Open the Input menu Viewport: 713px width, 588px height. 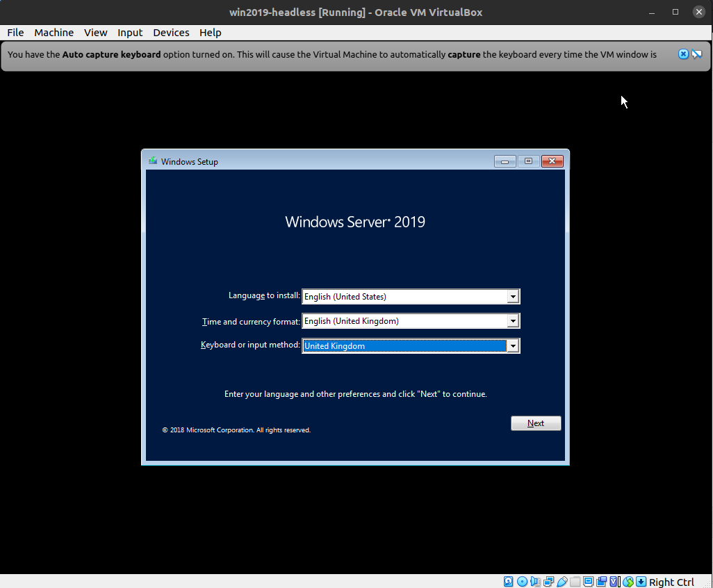coord(130,33)
